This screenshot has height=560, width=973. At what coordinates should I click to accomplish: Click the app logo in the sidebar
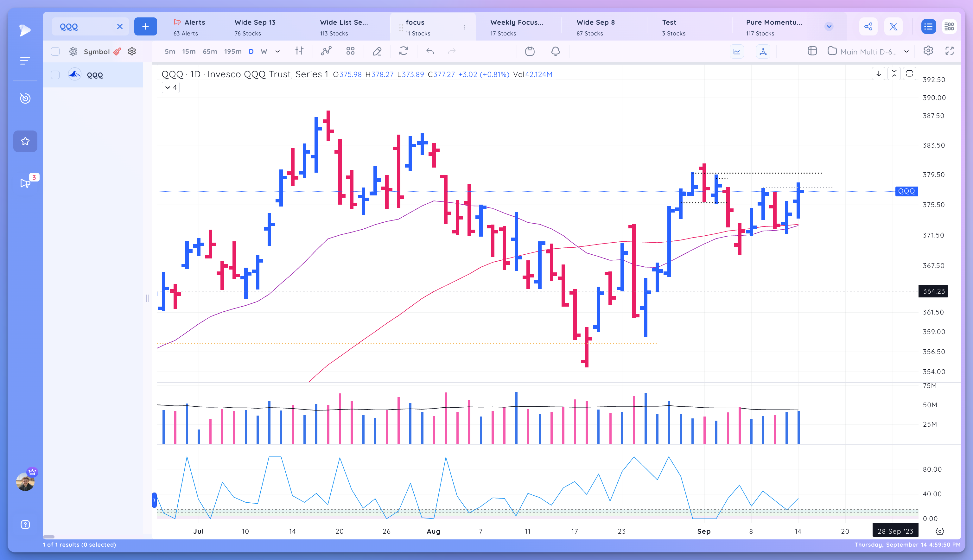pyautogui.click(x=25, y=30)
